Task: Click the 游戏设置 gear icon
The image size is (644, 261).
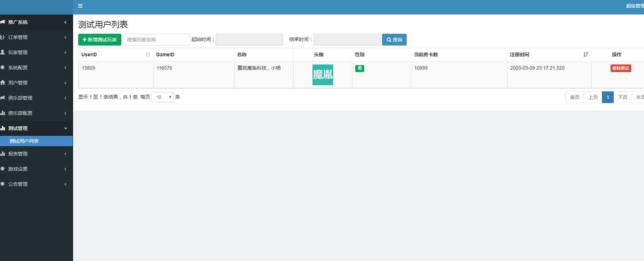Action: [2, 169]
